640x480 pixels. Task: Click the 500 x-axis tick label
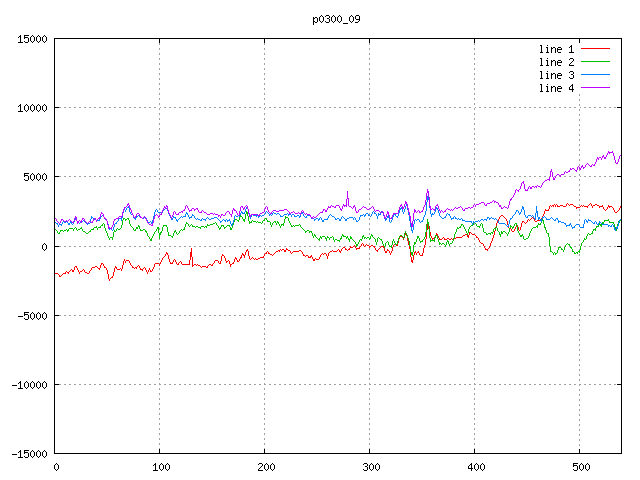click(x=580, y=467)
